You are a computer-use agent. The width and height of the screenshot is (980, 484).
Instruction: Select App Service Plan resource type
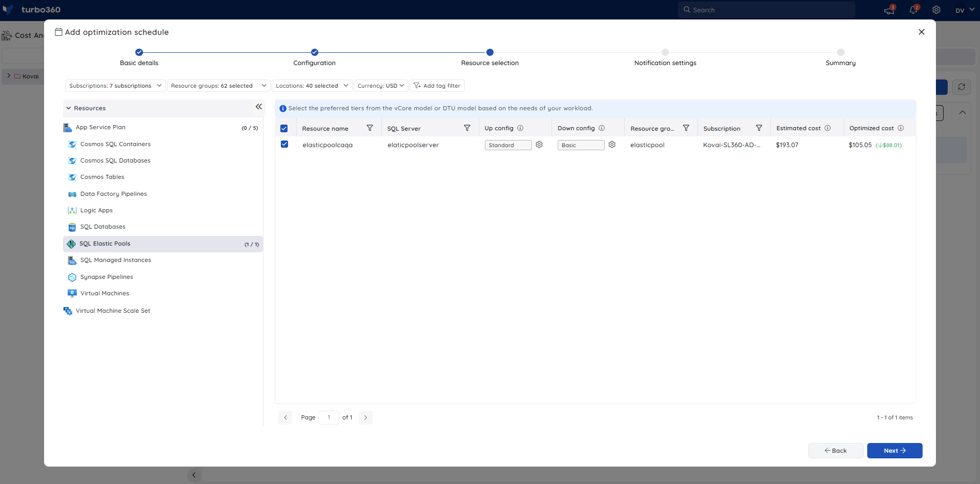pyautogui.click(x=163, y=127)
